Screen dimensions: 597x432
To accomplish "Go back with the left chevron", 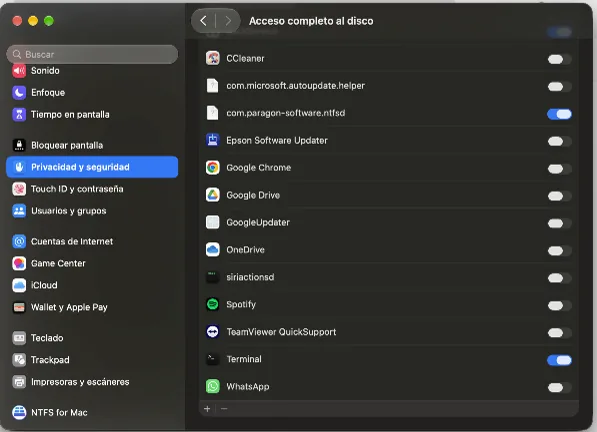I will click(204, 21).
